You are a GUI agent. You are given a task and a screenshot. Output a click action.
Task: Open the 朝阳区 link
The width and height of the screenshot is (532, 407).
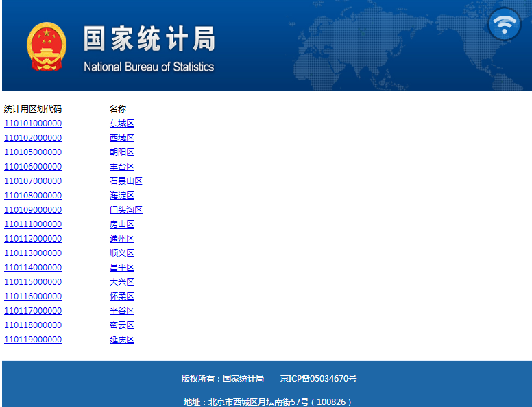pyautogui.click(x=122, y=152)
